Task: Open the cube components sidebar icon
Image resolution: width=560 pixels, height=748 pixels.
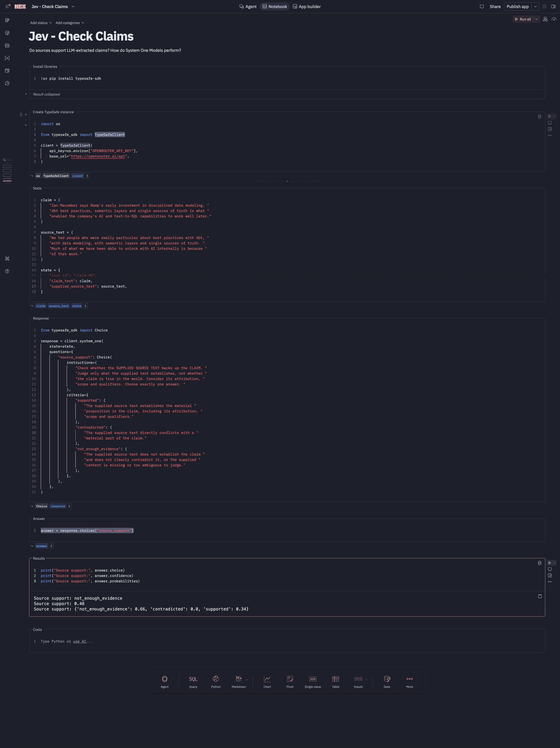Action: tap(7, 33)
